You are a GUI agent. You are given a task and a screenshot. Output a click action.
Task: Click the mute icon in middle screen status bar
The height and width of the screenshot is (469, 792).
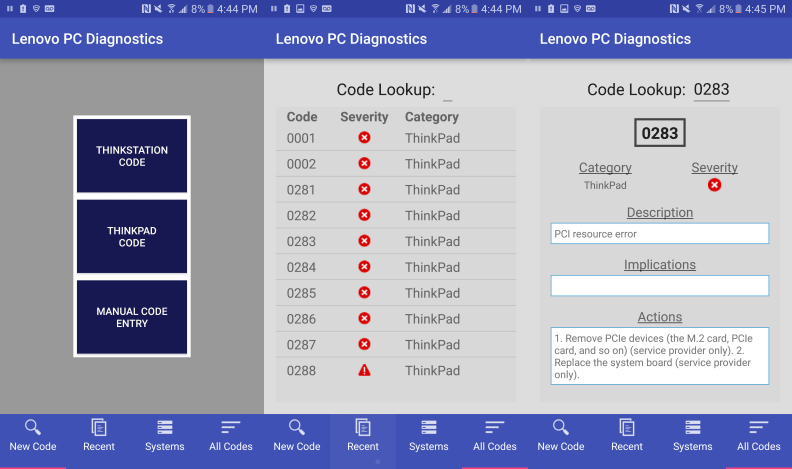tap(422, 9)
